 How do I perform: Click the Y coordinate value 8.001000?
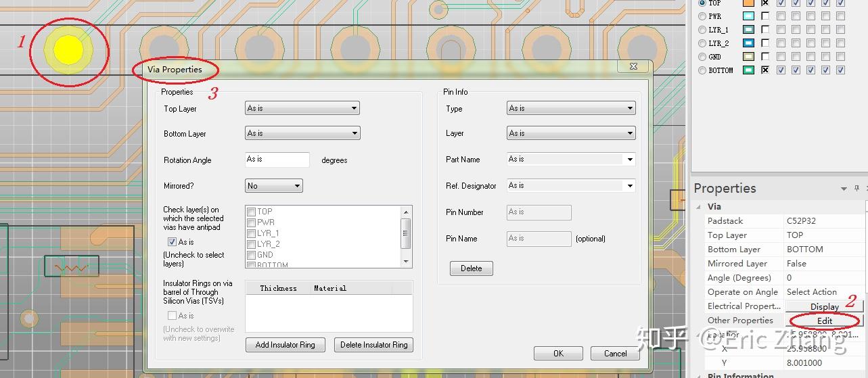803,362
